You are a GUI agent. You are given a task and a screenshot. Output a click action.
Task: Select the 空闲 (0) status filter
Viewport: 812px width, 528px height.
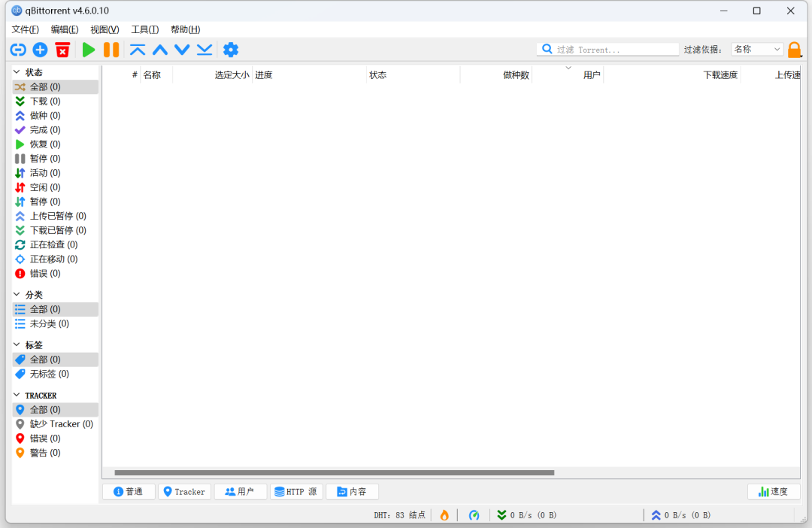(56, 187)
